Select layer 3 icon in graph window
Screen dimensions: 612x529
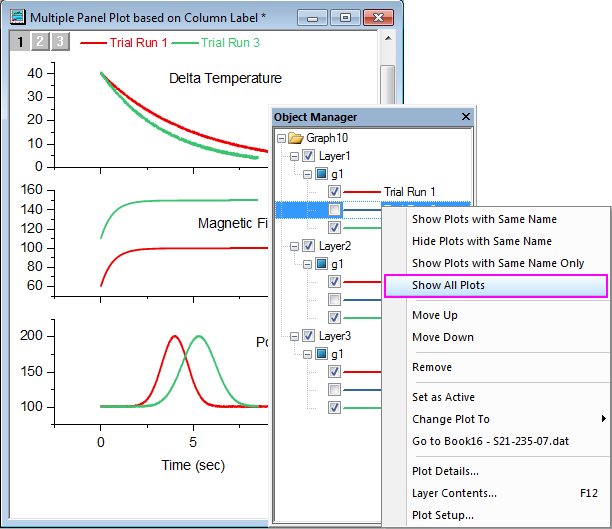(x=59, y=41)
